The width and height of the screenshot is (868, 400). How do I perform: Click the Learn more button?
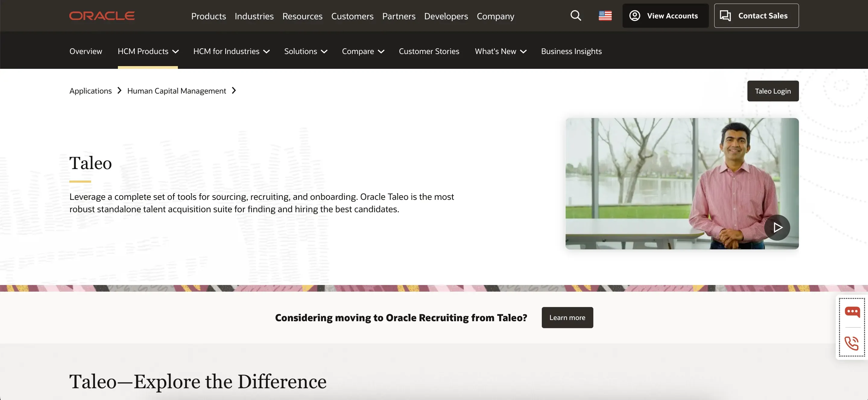point(567,317)
